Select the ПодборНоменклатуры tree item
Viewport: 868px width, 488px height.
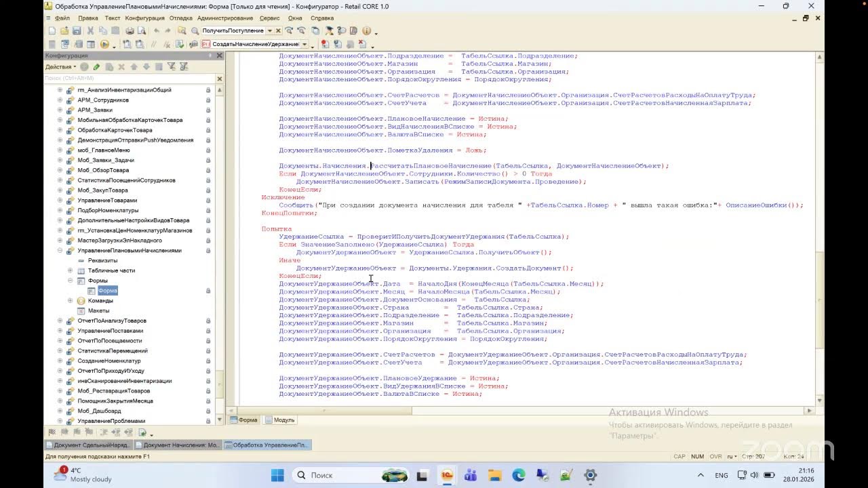click(x=107, y=210)
